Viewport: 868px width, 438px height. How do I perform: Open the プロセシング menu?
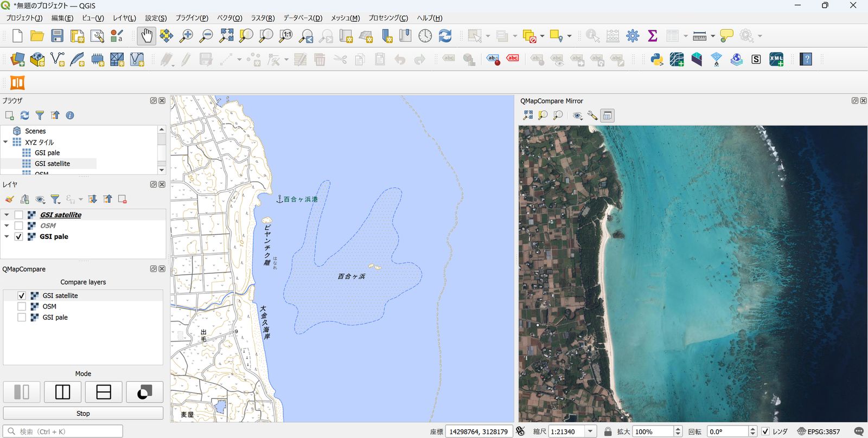pyautogui.click(x=388, y=18)
